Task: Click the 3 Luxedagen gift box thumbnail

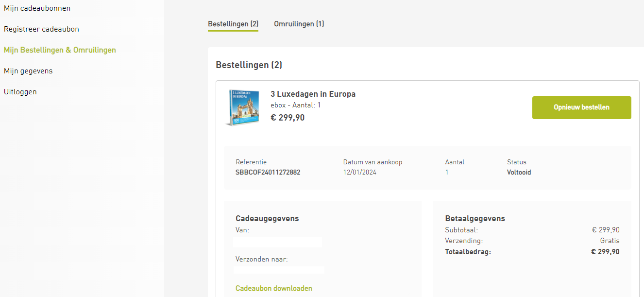Action: (243, 107)
